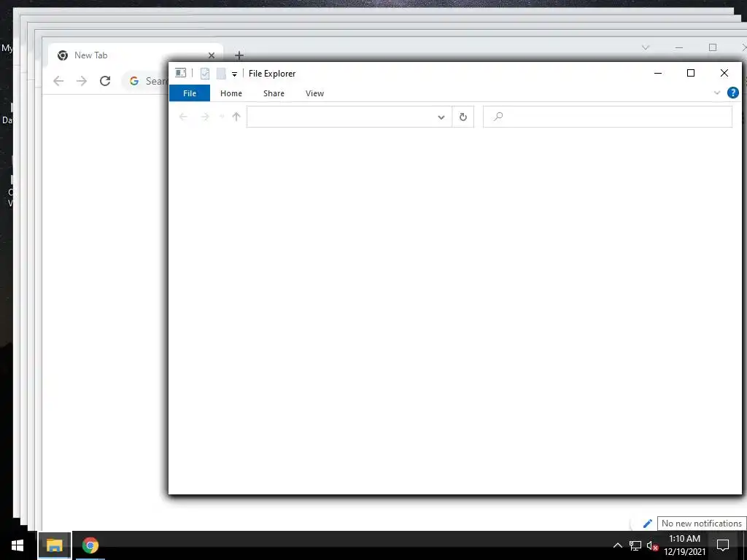The image size is (747, 560).
Task: Click the File Explorer Back arrow
Action: click(183, 117)
